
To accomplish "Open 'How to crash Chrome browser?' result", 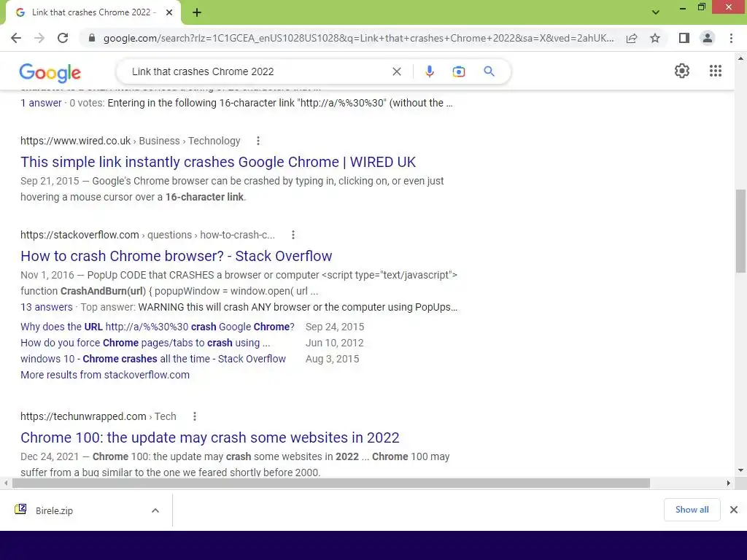I will click(x=177, y=256).
